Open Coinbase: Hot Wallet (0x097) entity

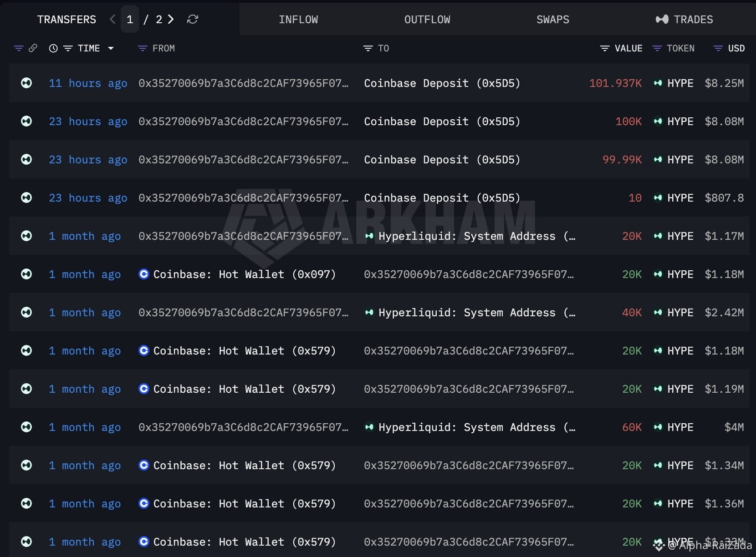point(244,274)
